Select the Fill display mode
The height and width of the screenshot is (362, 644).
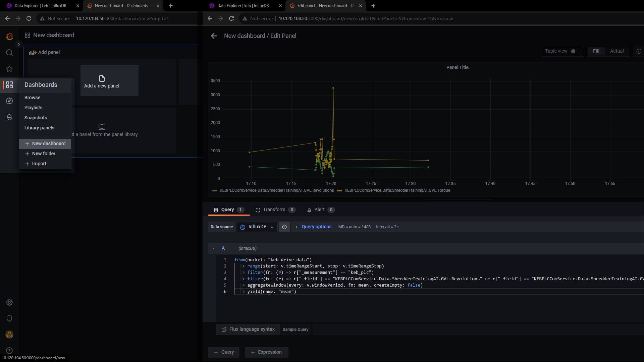(596, 51)
